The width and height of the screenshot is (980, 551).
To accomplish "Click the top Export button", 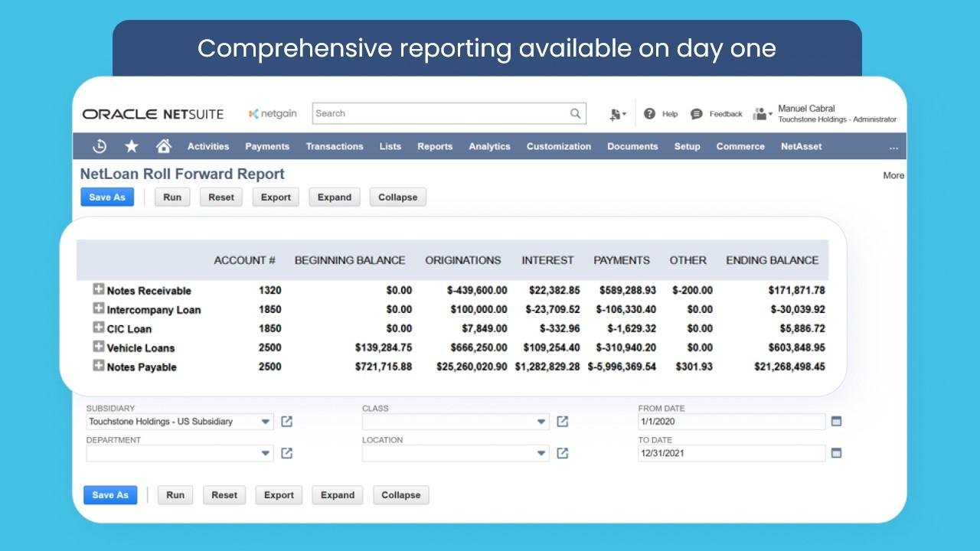I will (276, 197).
